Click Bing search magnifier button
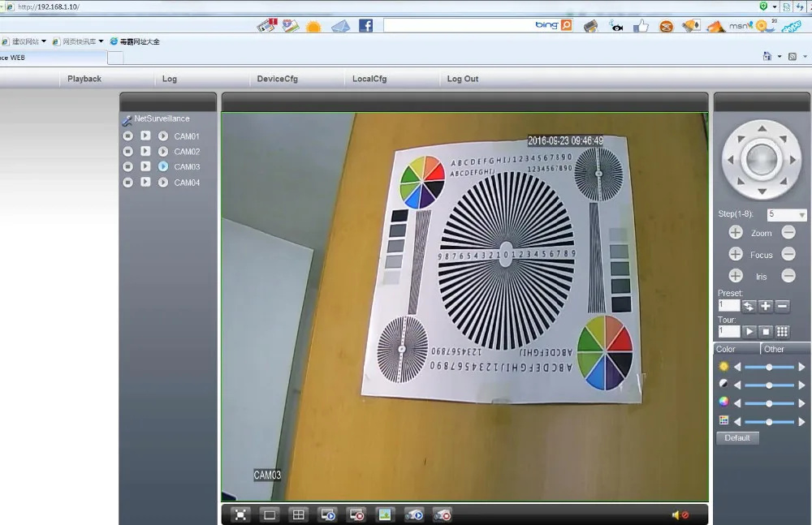Image resolution: width=812 pixels, height=525 pixels. click(567, 25)
